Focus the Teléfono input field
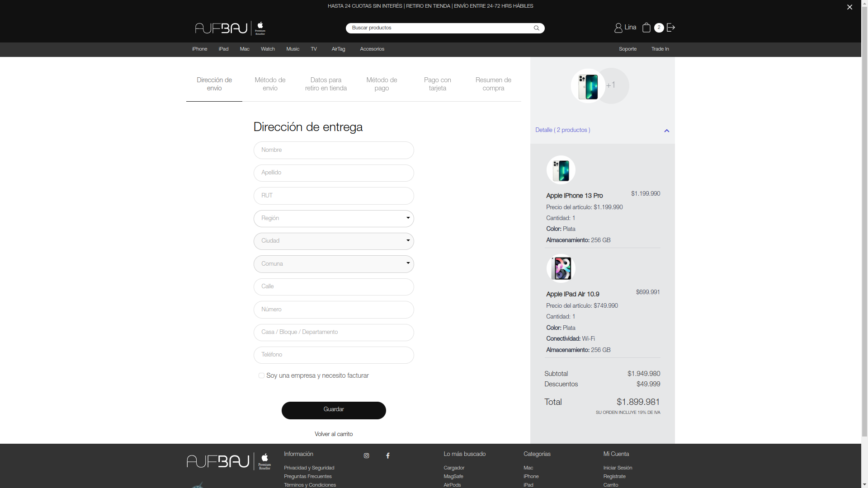The image size is (868, 488). tap(334, 355)
